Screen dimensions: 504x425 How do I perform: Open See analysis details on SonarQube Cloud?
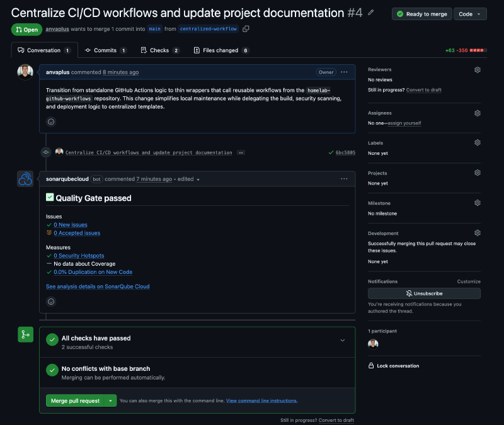[98, 286]
